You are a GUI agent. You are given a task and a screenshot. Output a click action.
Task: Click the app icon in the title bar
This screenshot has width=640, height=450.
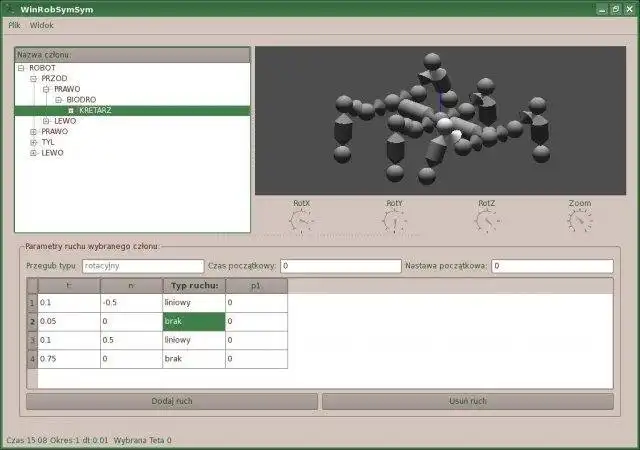pos(10,9)
